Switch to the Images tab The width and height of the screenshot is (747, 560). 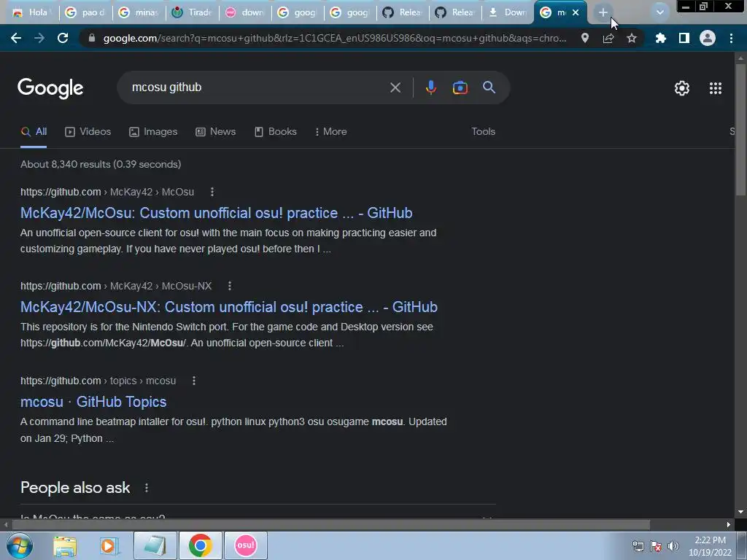pyautogui.click(x=153, y=132)
